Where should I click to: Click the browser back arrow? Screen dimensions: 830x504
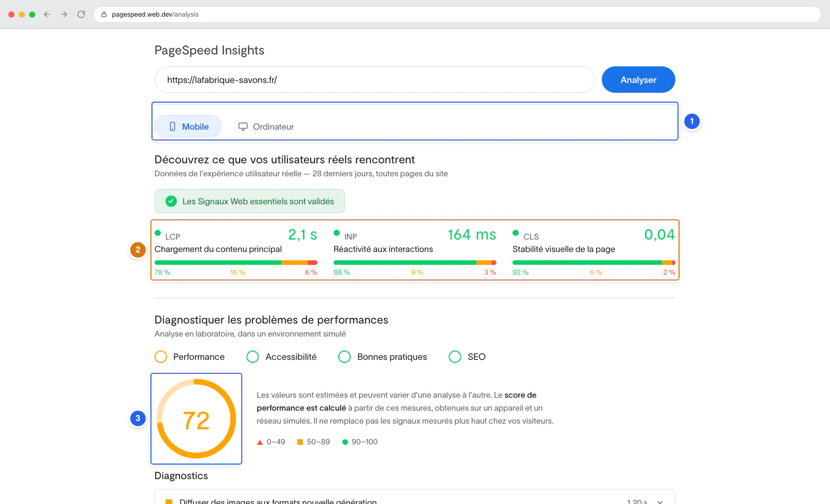click(47, 15)
